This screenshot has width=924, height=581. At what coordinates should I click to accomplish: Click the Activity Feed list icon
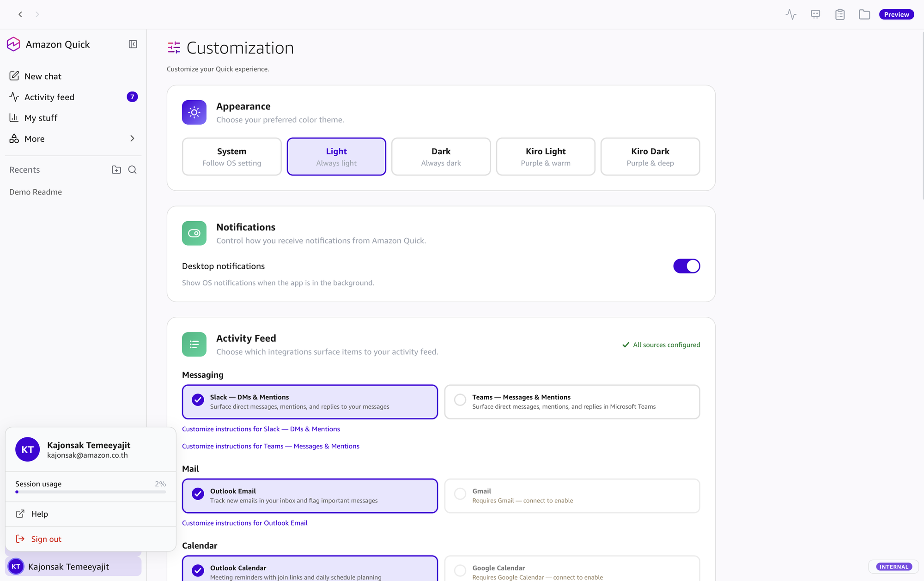pos(194,345)
